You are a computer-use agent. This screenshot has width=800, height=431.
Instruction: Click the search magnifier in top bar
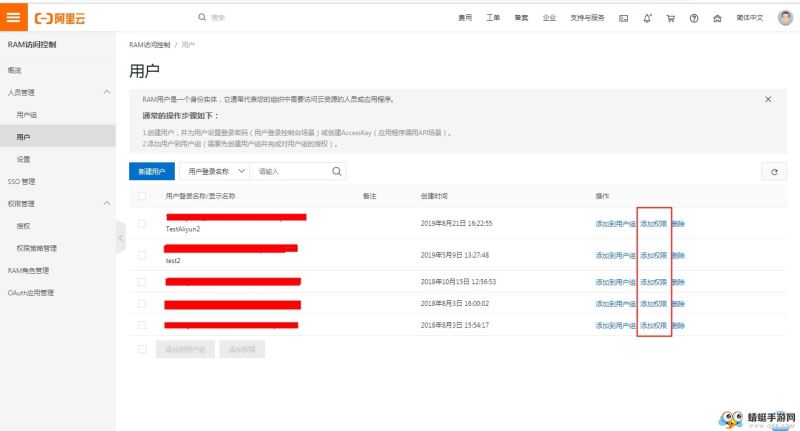click(202, 17)
